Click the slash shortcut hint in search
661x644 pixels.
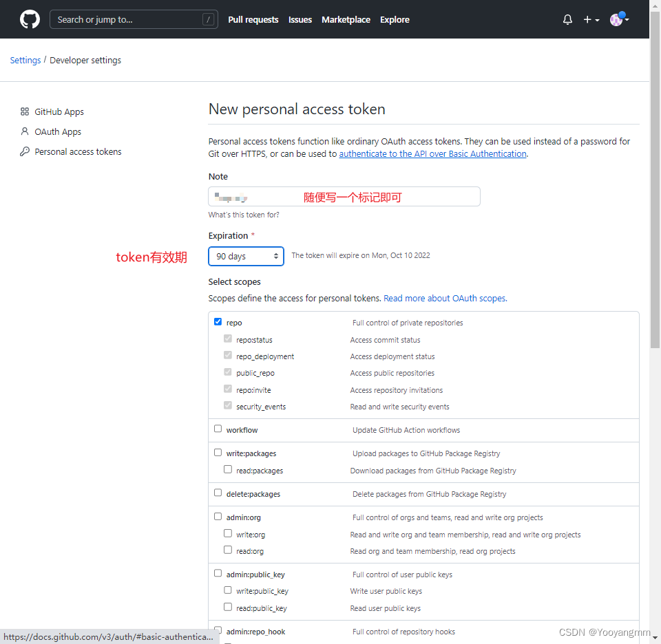(208, 19)
